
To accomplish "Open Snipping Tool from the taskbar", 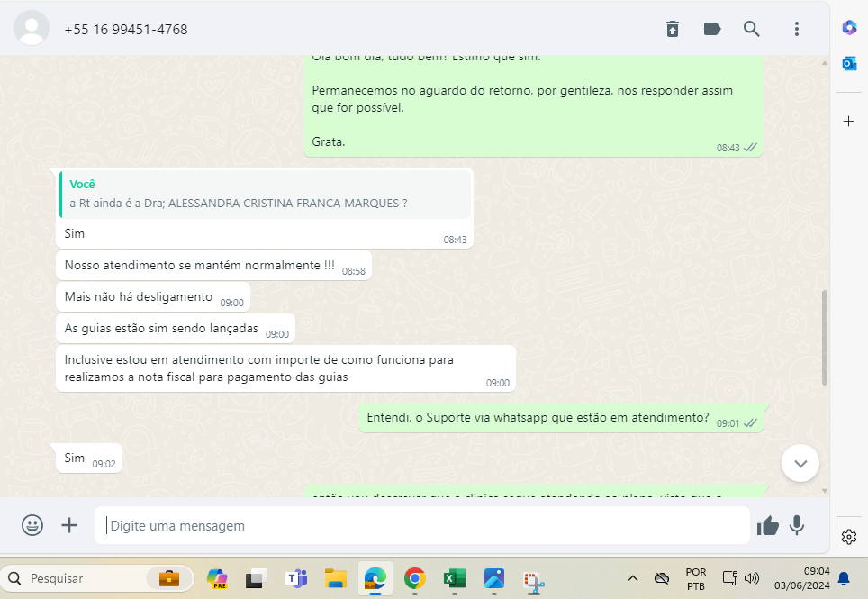I will [x=534, y=583].
